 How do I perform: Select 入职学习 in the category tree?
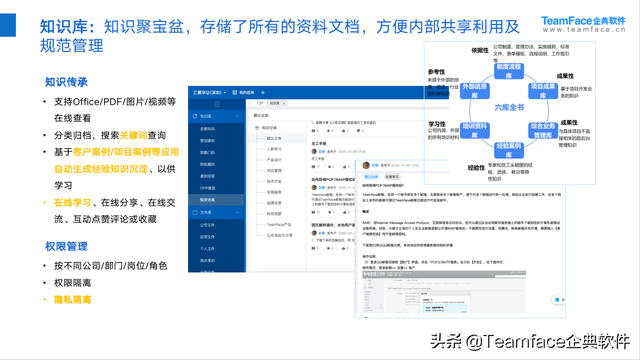click(274, 149)
